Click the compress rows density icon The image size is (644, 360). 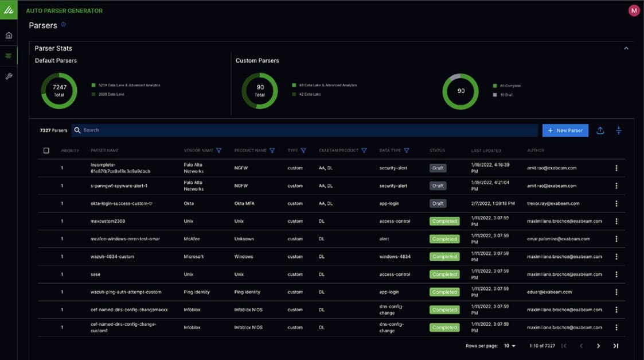[619, 130]
